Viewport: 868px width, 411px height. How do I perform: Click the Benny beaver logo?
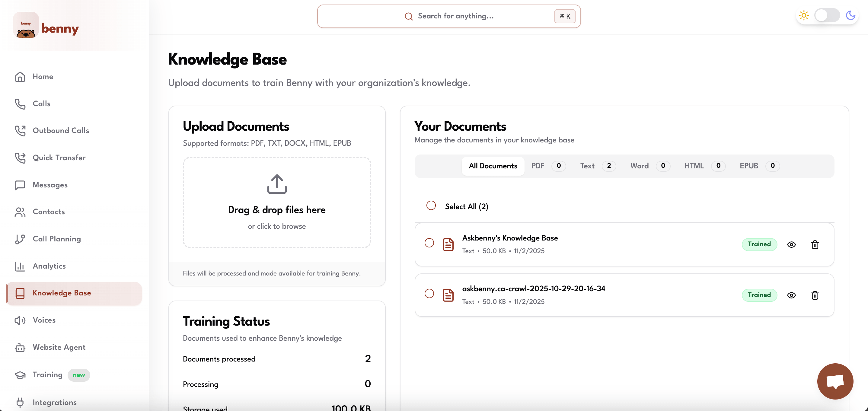click(x=26, y=25)
